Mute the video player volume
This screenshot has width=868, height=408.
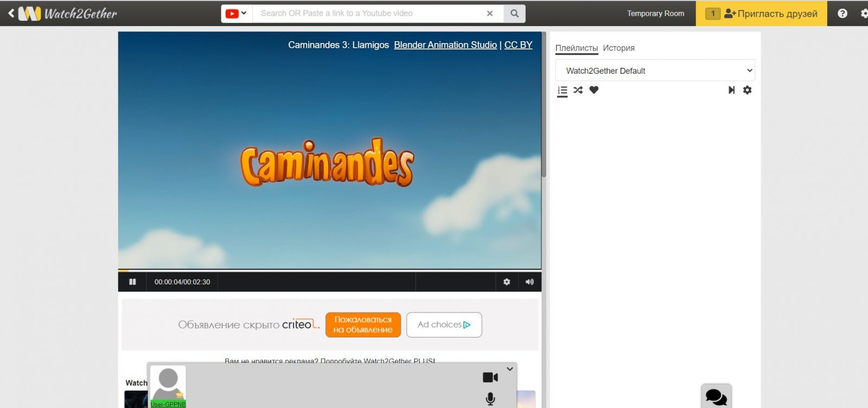coord(529,282)
